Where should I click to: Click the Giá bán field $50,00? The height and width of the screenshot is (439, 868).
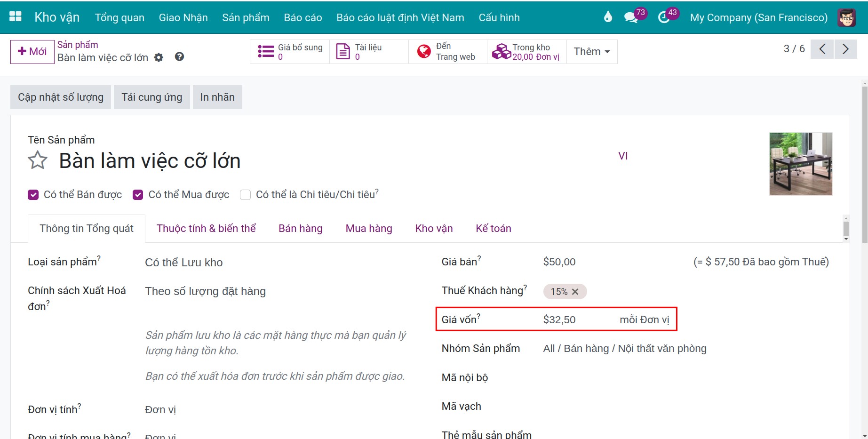click(559, 262)
